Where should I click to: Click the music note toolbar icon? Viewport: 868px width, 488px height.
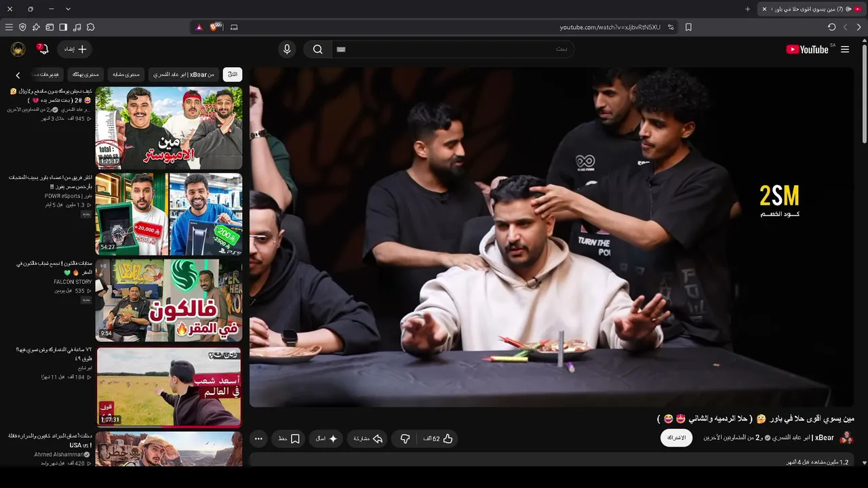coord(77,27)
